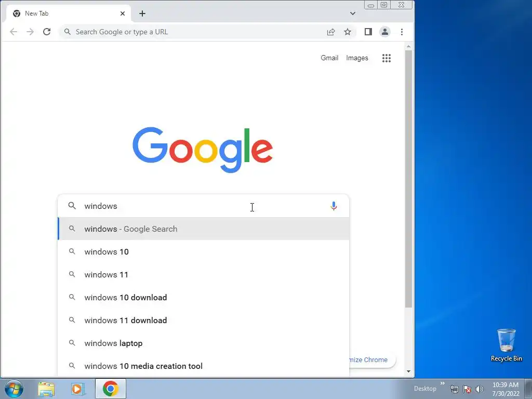Screen dimensions: 532x399
Task: Choose the windows 10 download suggestion
Action: (204, 298)
